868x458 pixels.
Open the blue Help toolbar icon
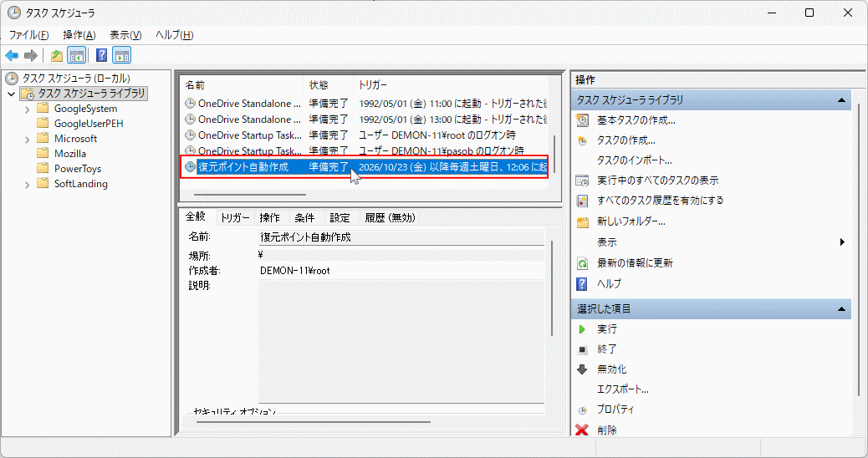[101, 55]
